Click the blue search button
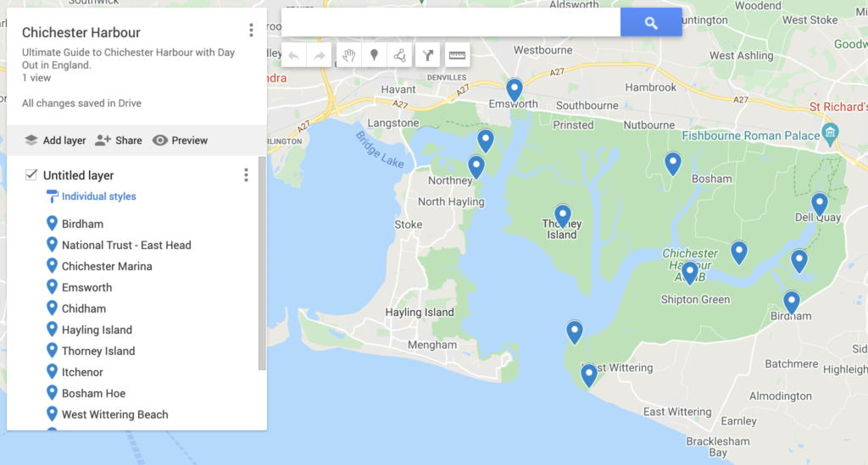868x465 pixels. coord(651,23)
